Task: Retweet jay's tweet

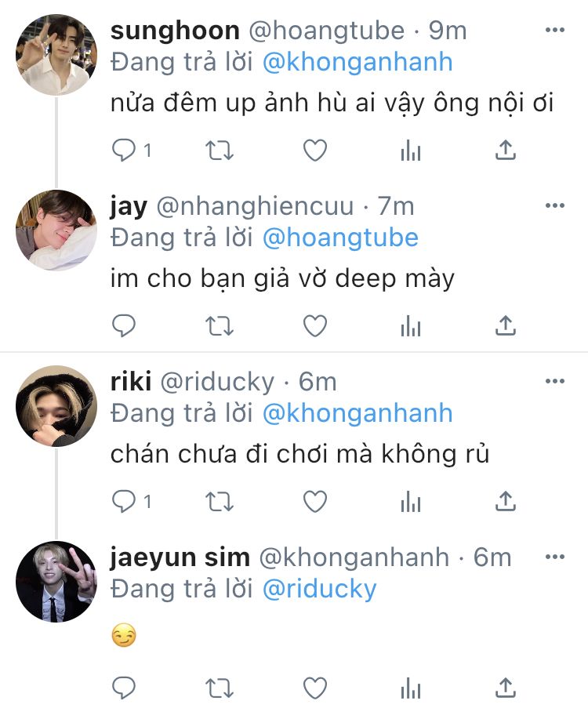Action: 220,326
